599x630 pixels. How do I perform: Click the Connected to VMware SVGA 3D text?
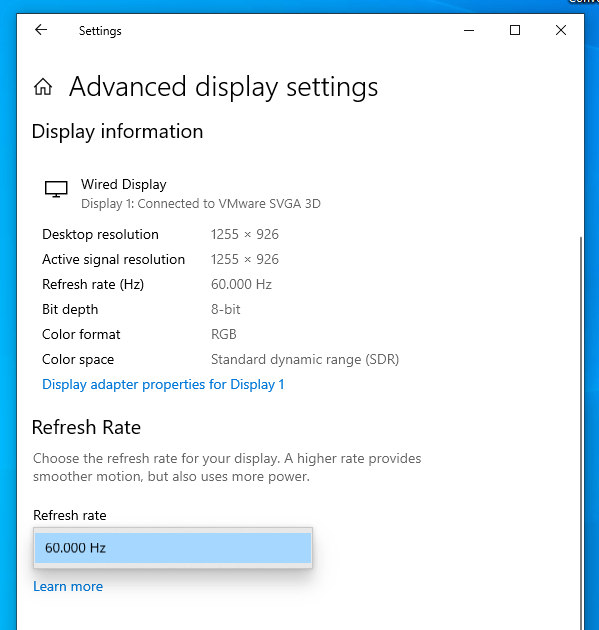point(229,204)
